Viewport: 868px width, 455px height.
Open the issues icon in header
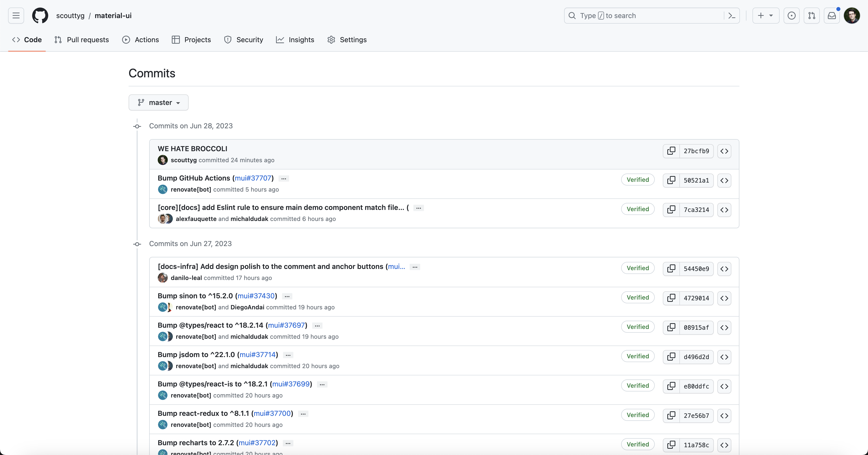(791, 16)
